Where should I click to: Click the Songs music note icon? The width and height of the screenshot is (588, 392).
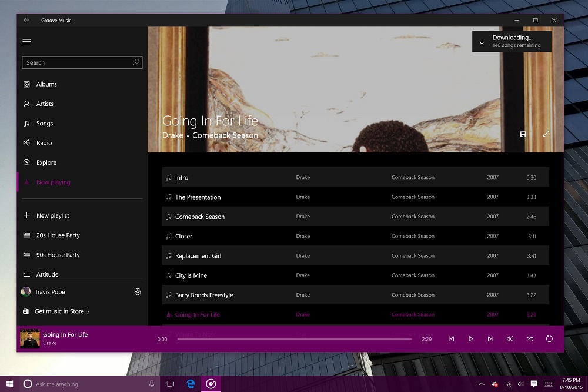[x=26, y=123]
